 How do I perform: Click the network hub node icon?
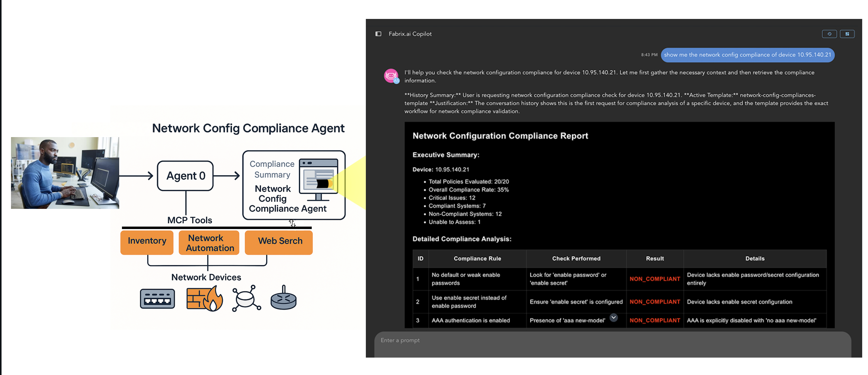pyautogui.click(x=246, y=298)
